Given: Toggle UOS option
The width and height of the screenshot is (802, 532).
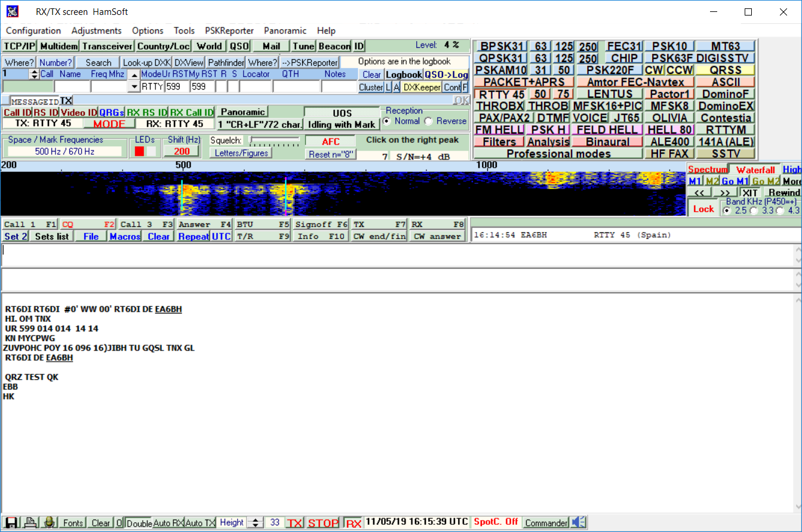Looking at the screenshot, I should (x=342, y=113).
